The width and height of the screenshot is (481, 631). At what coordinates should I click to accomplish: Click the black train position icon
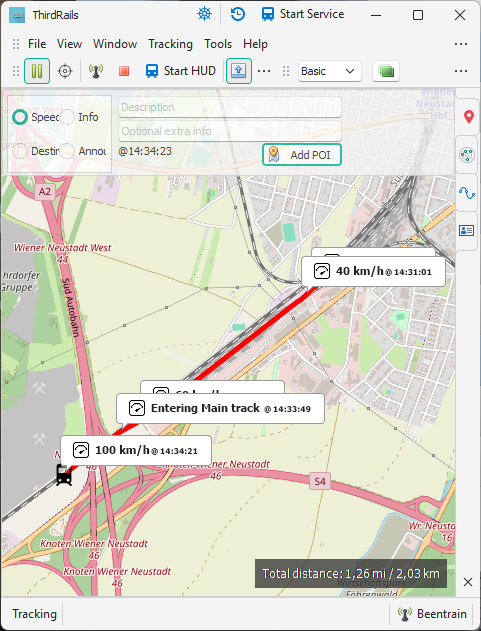pos(64,474)
